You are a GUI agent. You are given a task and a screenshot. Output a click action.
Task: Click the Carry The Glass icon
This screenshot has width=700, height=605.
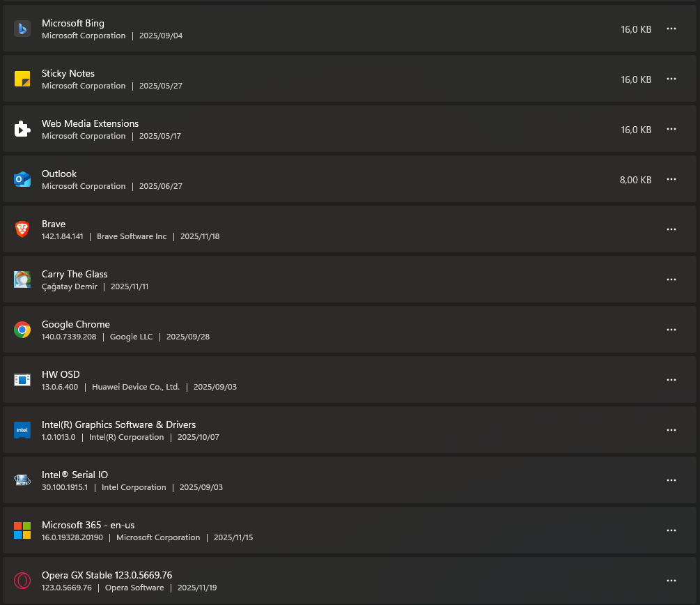22,279
